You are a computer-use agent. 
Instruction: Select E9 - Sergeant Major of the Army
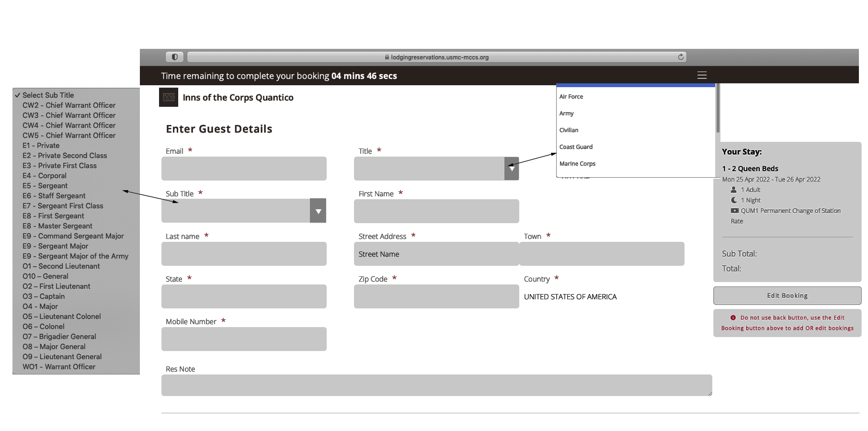[x=76, y=256]
